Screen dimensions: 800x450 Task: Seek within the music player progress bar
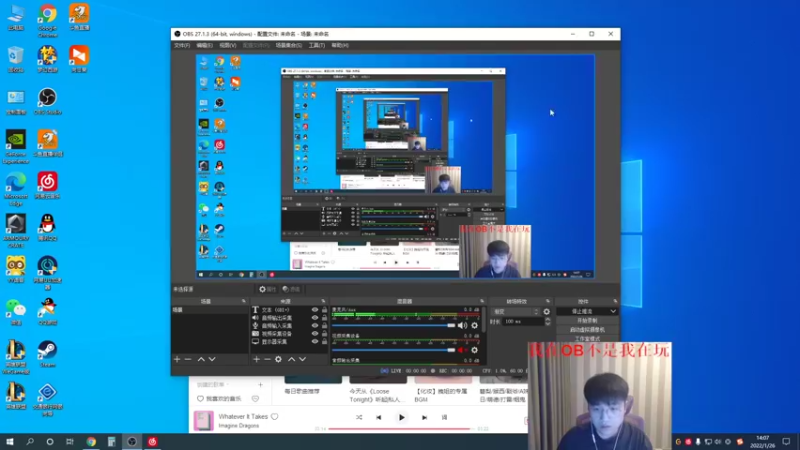pyautogui.click(x=403, y=429)
